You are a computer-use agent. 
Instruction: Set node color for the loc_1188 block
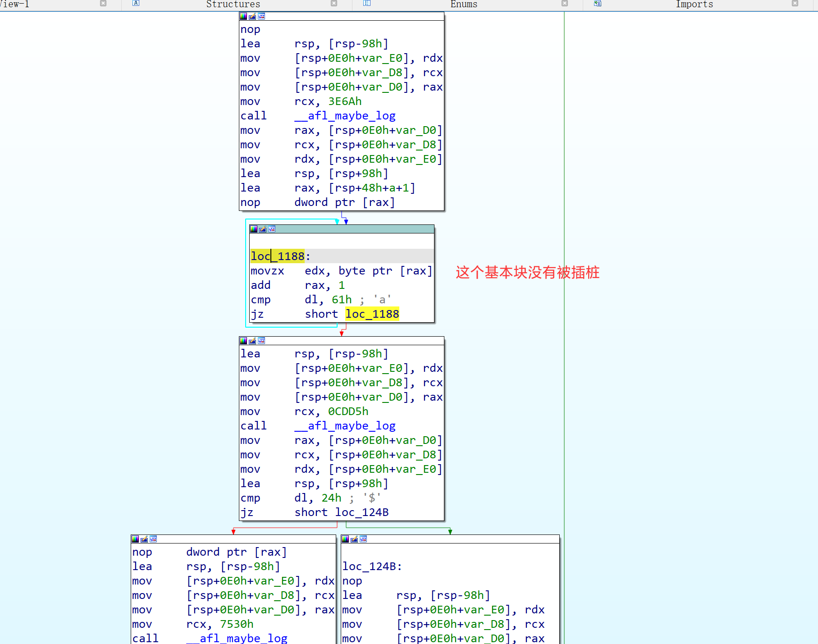click(x=254, y=229)
